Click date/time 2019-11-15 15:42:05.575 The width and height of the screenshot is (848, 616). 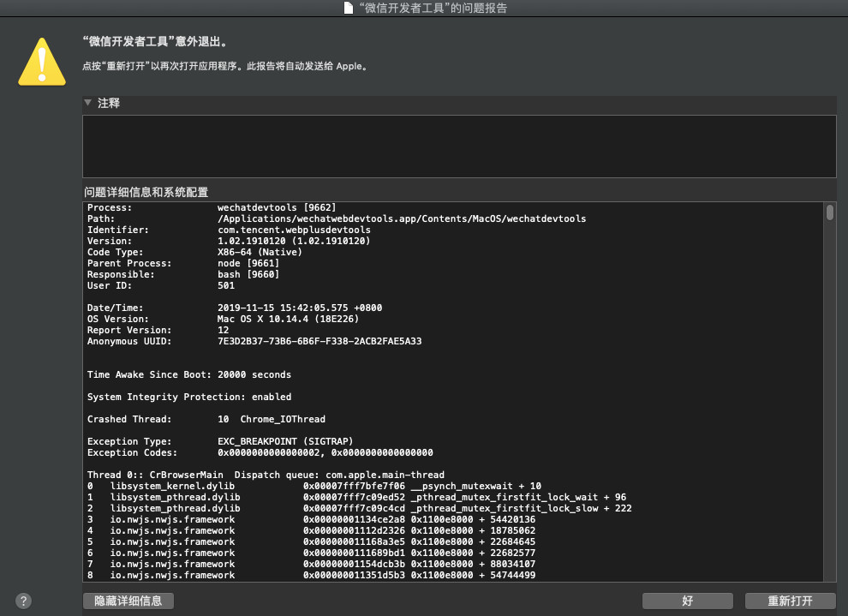[300, 308]
